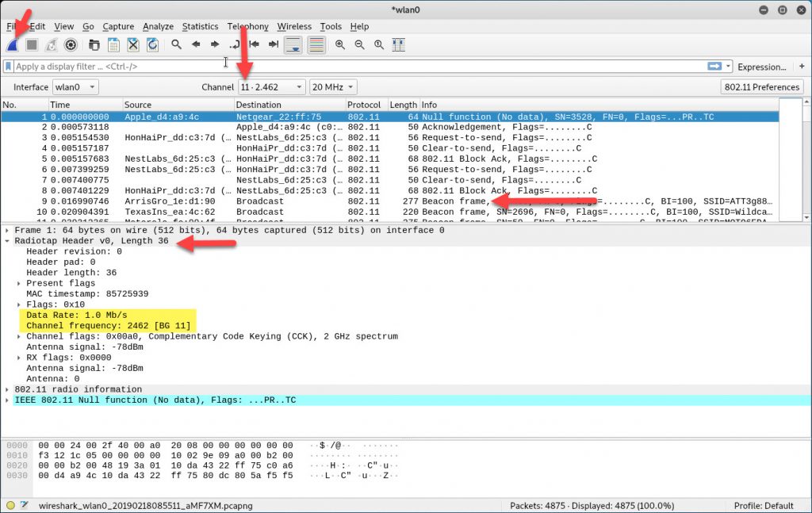
Task: Open the 802.11 Preferences
Action: pyautogui.click(x=761, y=87)
